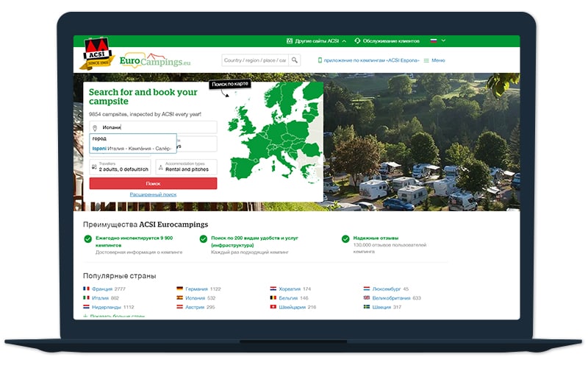Click the German flag beside Германия

pos(179,289)
